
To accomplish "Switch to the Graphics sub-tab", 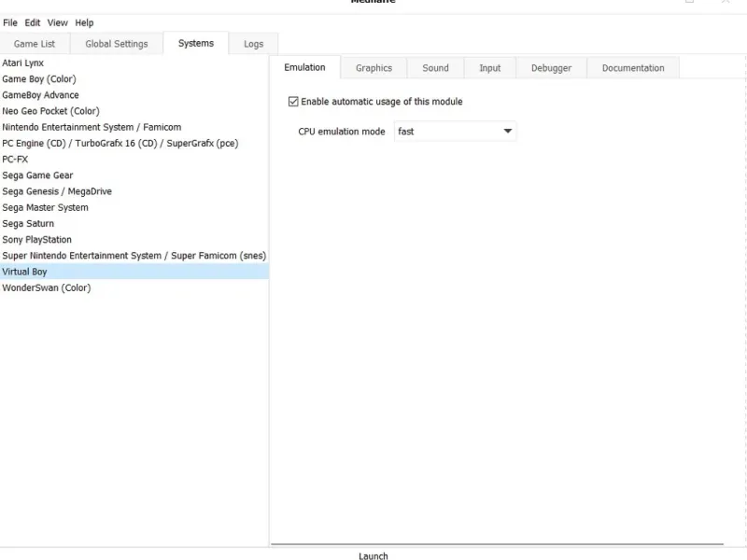I will coord(374,68).
